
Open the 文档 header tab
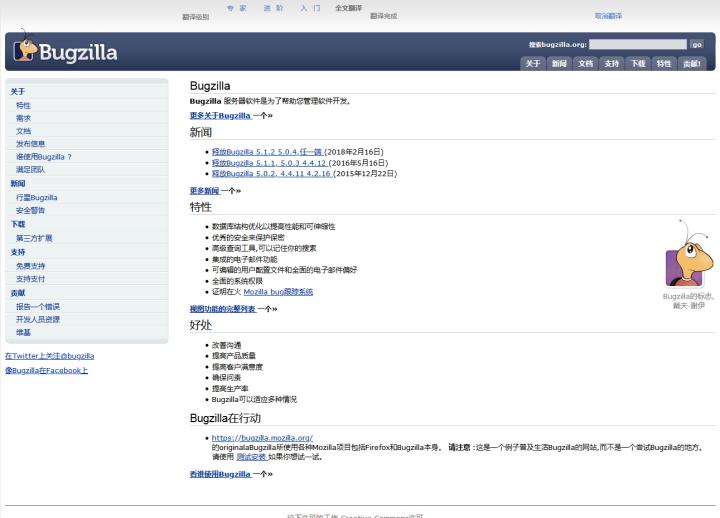[x=585, y=63]
